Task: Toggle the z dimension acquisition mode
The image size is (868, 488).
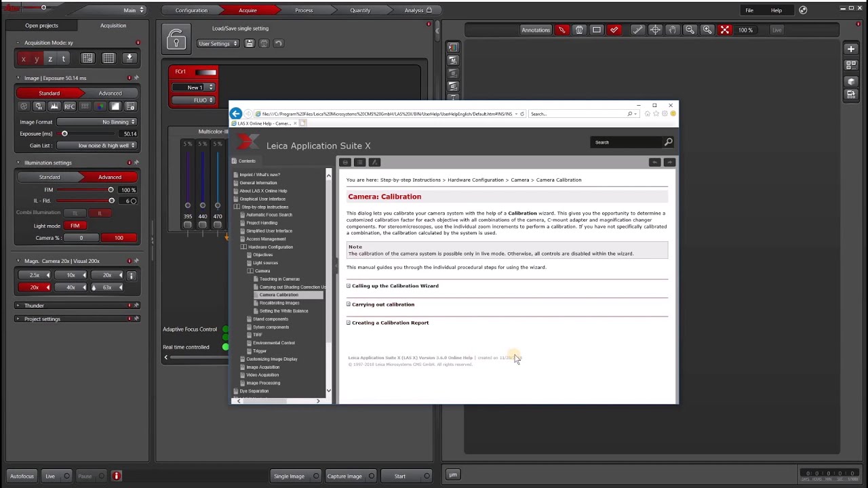Action: (x=50, y=59)
